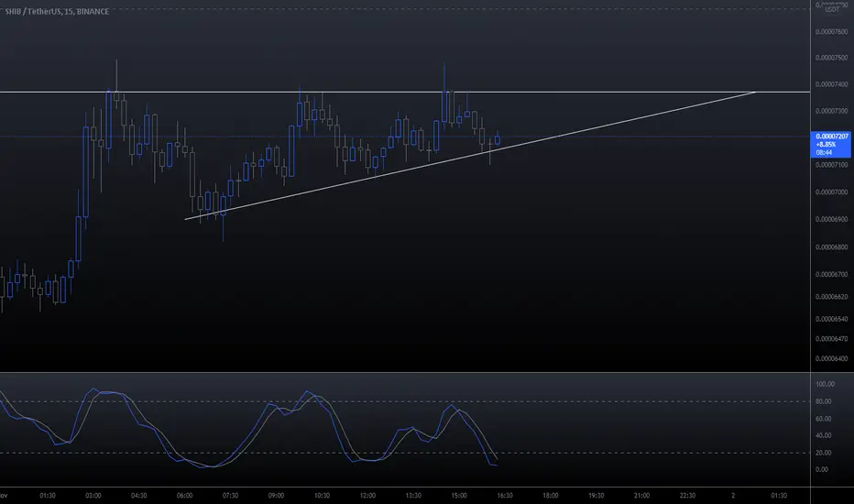Click the 19:30 time axis label

[x=597, y=496]
